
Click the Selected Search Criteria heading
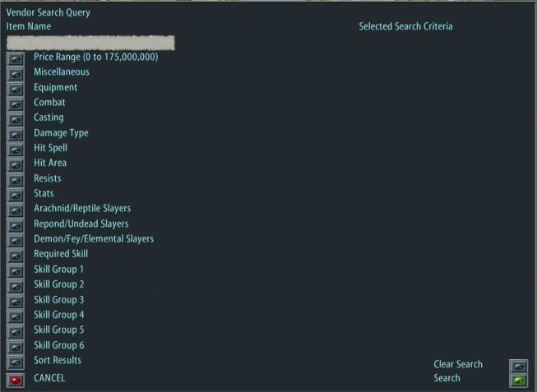tap(405, 26)
